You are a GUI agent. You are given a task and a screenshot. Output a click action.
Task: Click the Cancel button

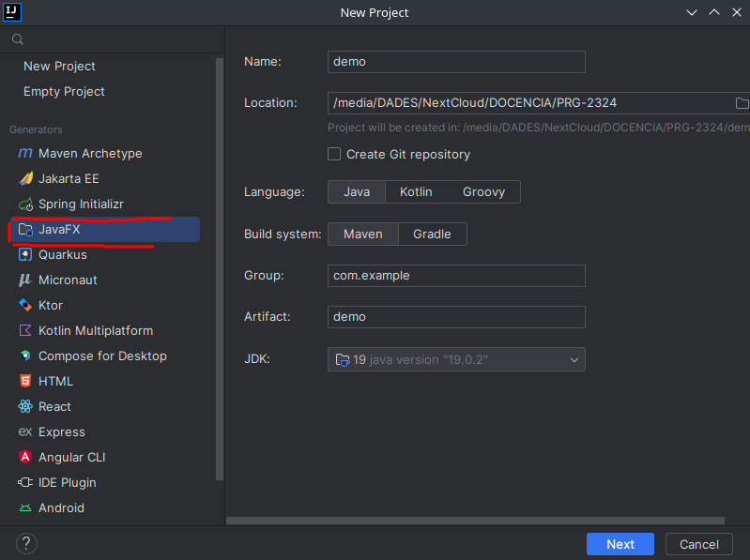[x=698, y=544]
